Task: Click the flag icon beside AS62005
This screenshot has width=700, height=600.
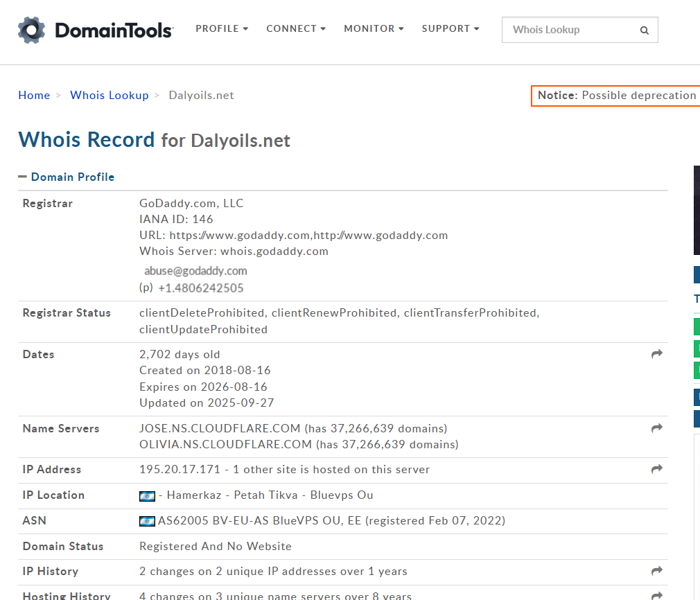Action: pyautogui.click(x=147, y=520)
